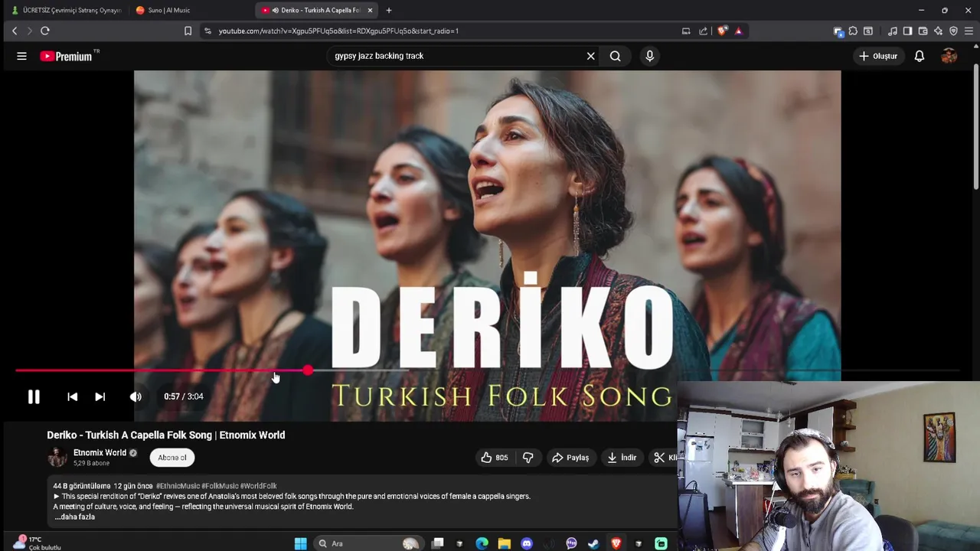
Task: Open weather widget showing 17°C
Action: tap(37, 543)
